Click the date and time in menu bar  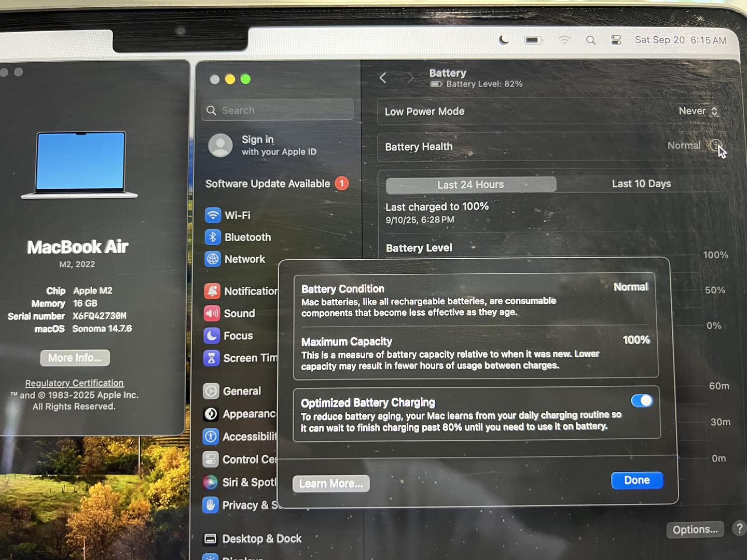tap(681, 40)
